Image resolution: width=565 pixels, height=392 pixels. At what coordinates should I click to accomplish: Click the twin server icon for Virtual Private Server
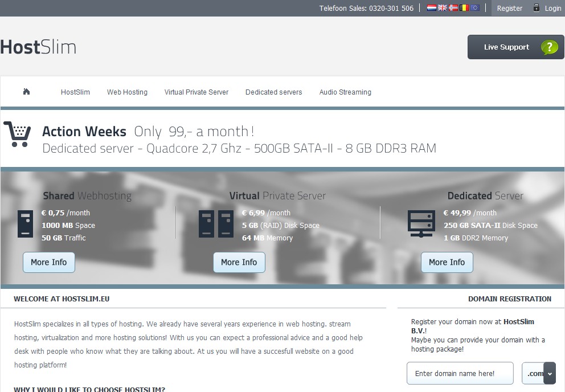(x=216, y=224)
